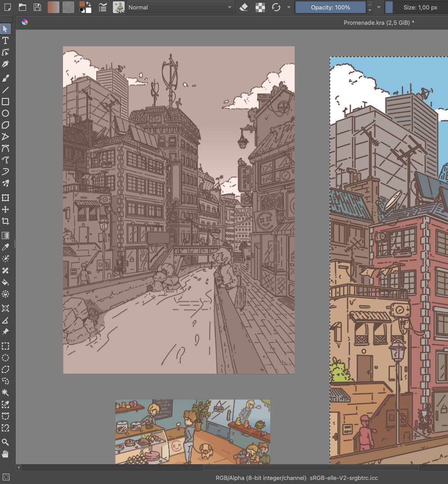This screenshot has width=448, height=484.
Task: Open the brush settings editor
Action: click(x=103, y=7)
